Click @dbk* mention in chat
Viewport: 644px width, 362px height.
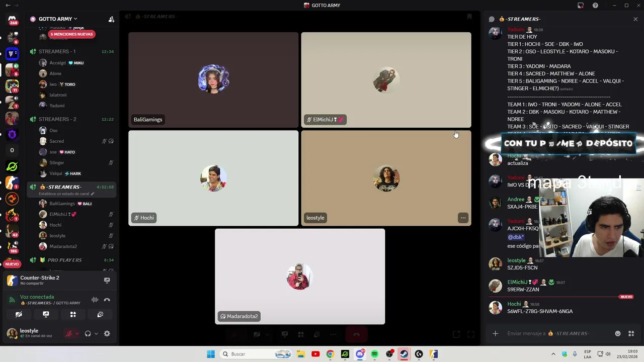pos(516,237)
